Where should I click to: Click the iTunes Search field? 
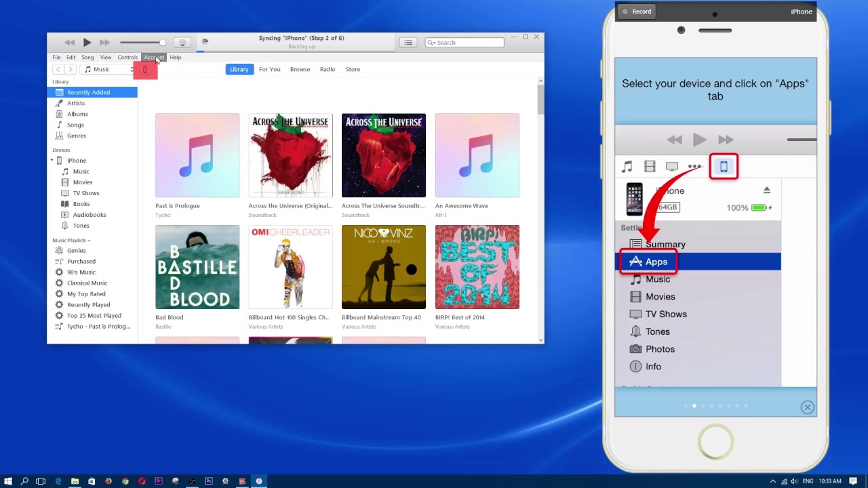(x=465, y=43)
